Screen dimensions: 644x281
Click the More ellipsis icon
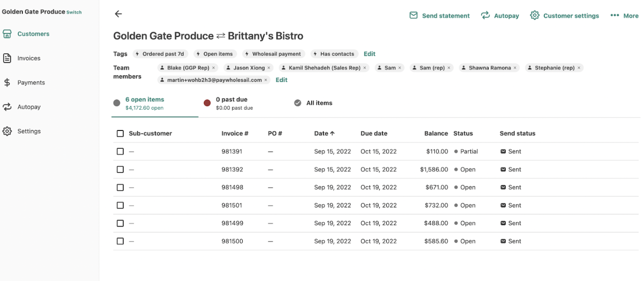(x=615, y=16)
